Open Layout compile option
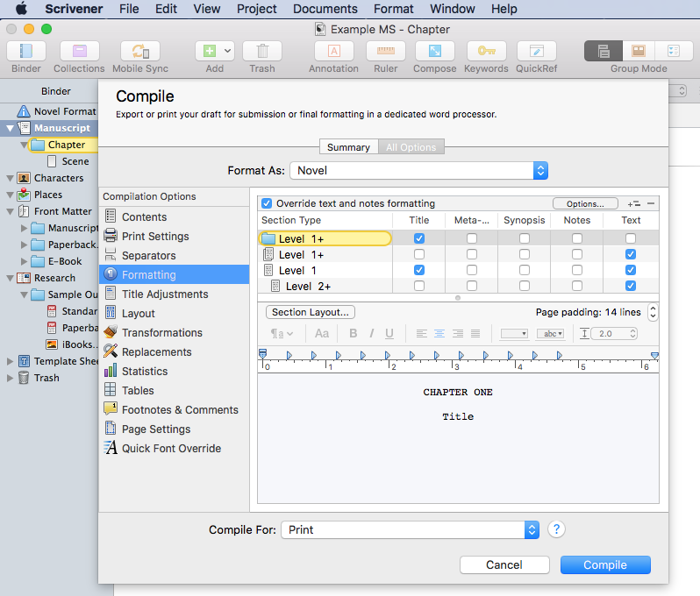Screen dimensions: 700x596 click(x=174, y=313)
